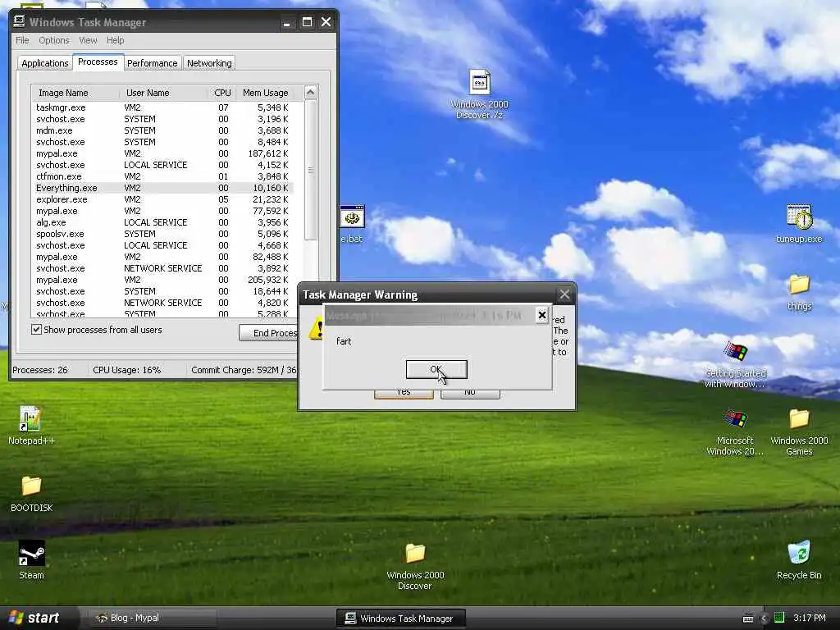Select the Everything.exe process row

coord(162,188)
